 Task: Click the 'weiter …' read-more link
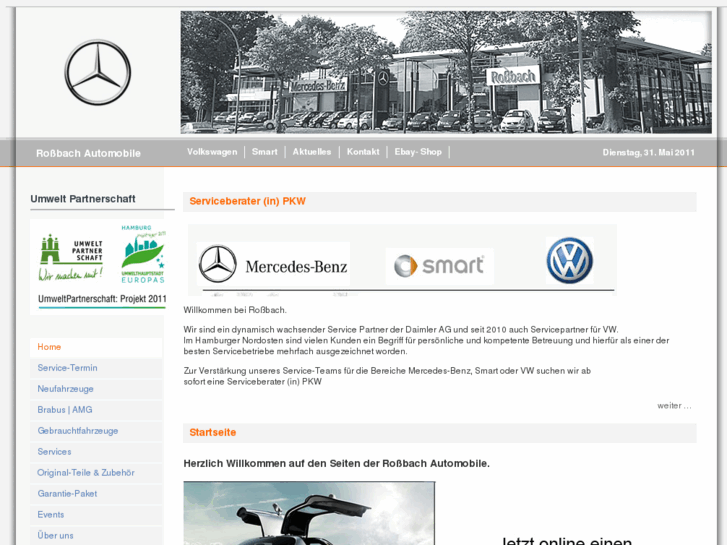(x=674, y=405)
